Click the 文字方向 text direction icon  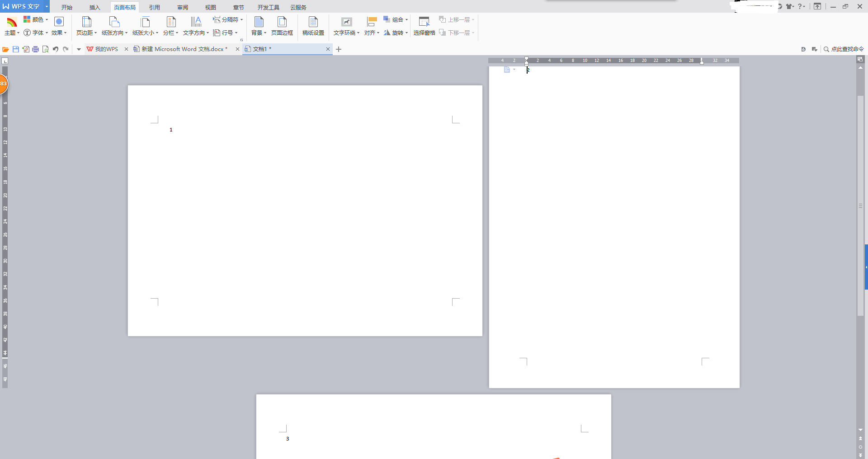click(x=196, y=22)
